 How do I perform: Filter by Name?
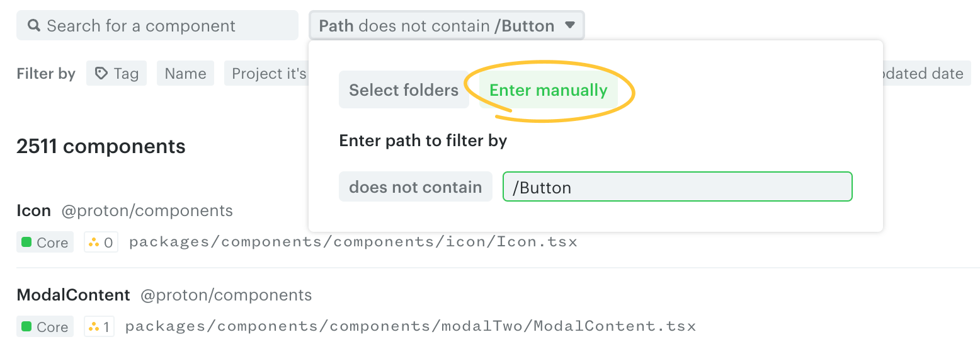click(x=185, y=74)
